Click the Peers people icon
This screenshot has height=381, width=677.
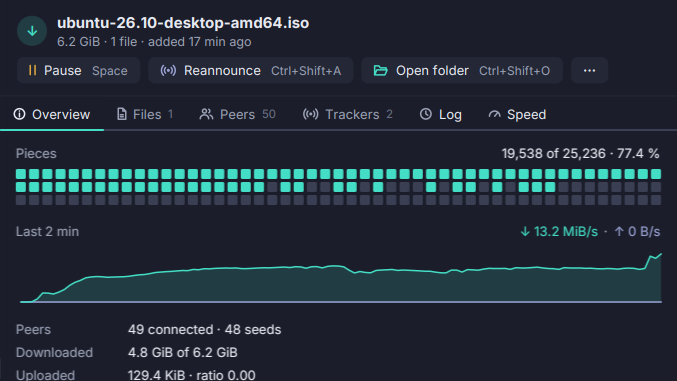pyautogui.click(x=206, y=114)
